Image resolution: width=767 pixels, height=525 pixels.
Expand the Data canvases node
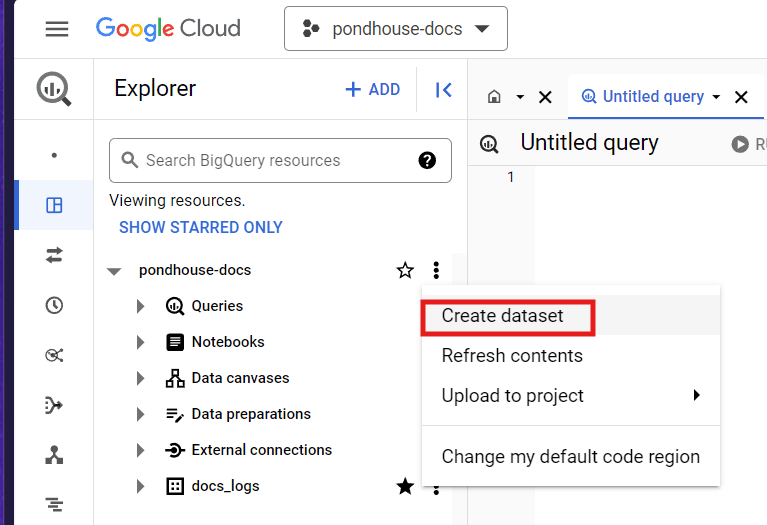(x=140, y=378)
